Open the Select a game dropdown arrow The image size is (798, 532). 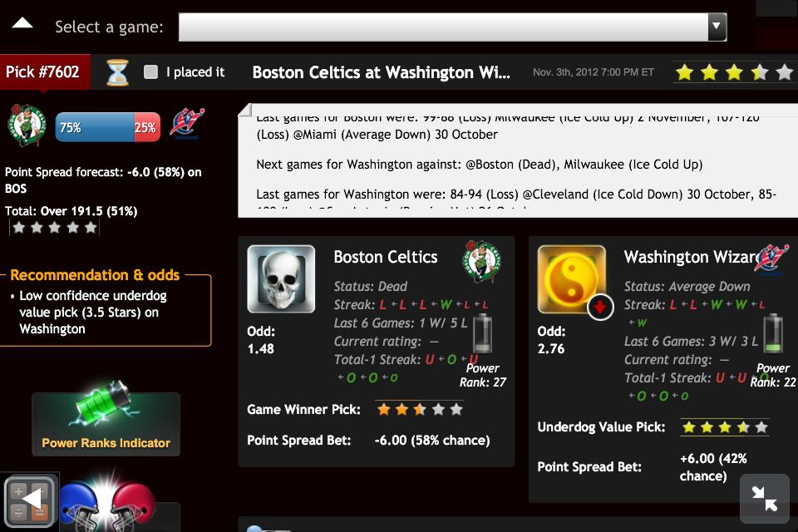[716, 27]
